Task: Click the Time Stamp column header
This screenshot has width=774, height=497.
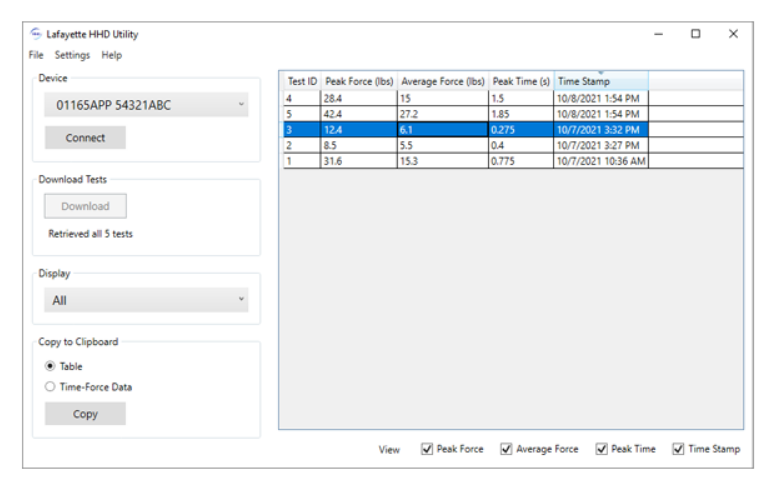Action: click(x=601, y=81)
